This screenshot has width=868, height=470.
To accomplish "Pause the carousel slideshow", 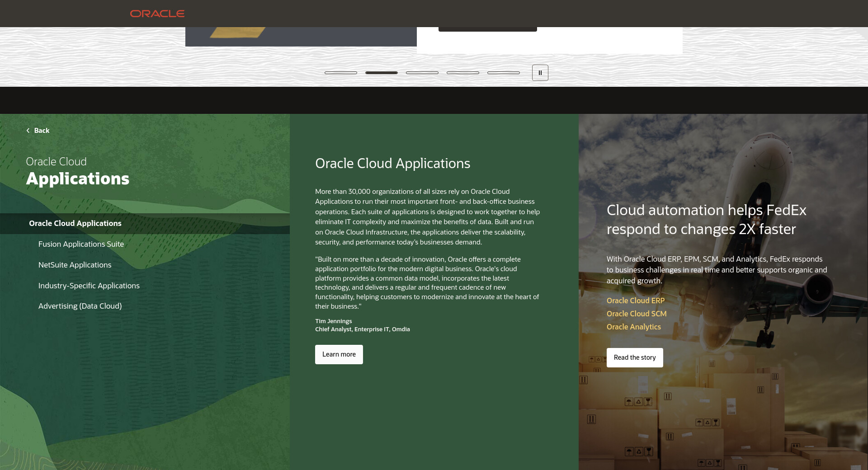I will pyautogui.click(x=540, y=73).
